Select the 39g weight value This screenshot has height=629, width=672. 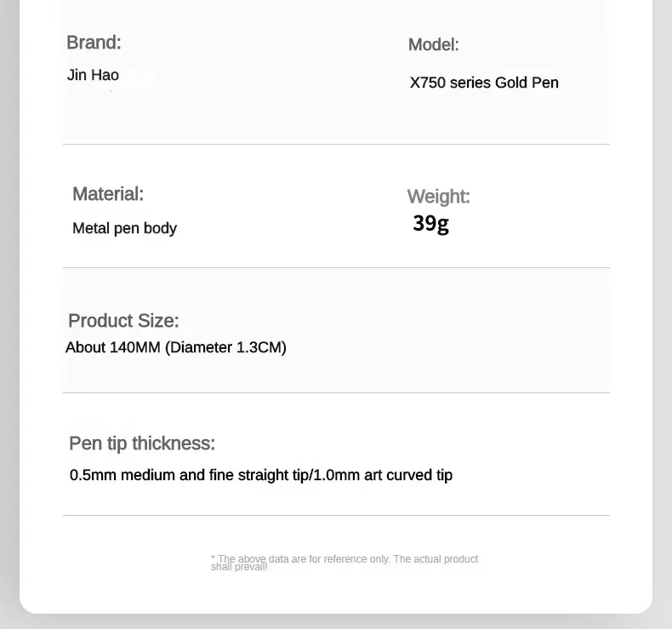click(x=430, y=223)
